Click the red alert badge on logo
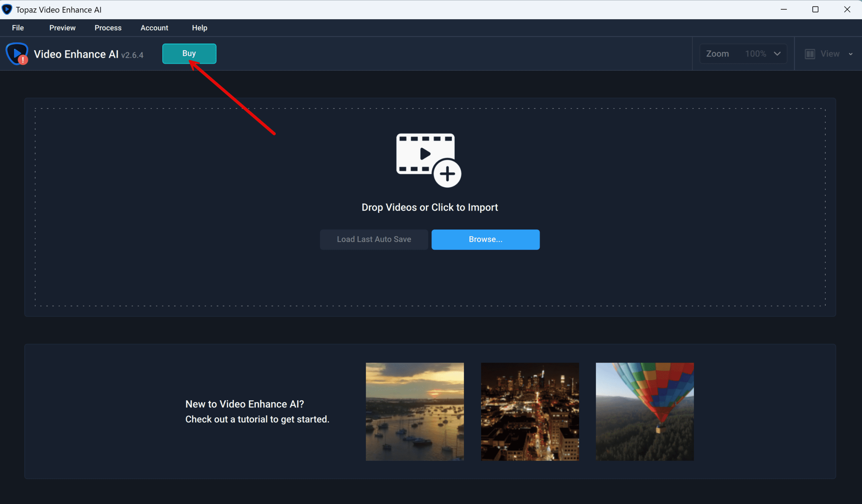 tap(23, 60)
